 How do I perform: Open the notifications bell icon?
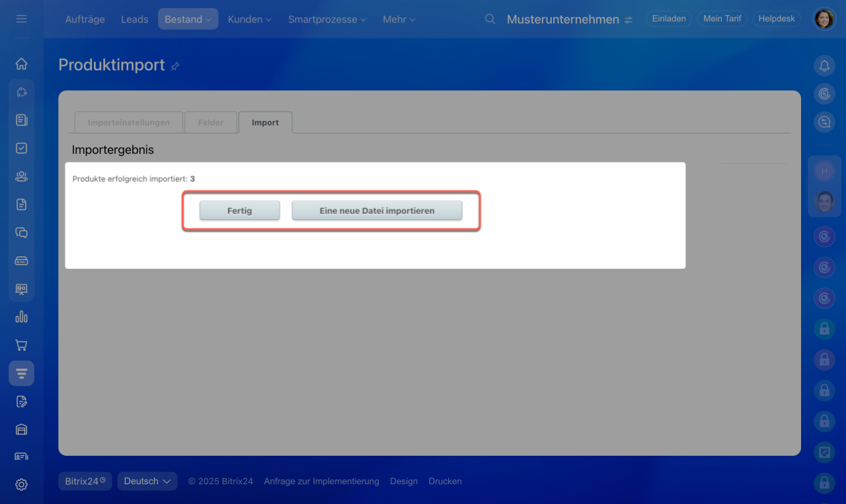click(x=824, y=65)
